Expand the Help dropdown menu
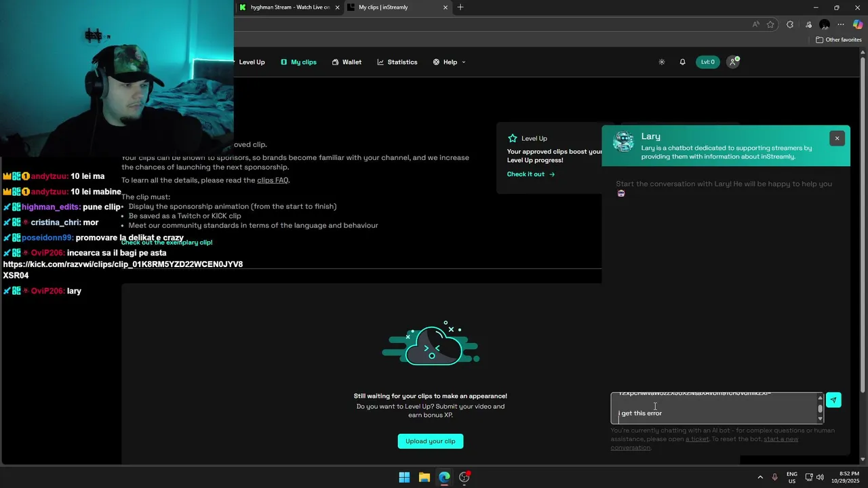Image resolution: width=868 pixels, height=488 pixels. (x=450, y=62)
